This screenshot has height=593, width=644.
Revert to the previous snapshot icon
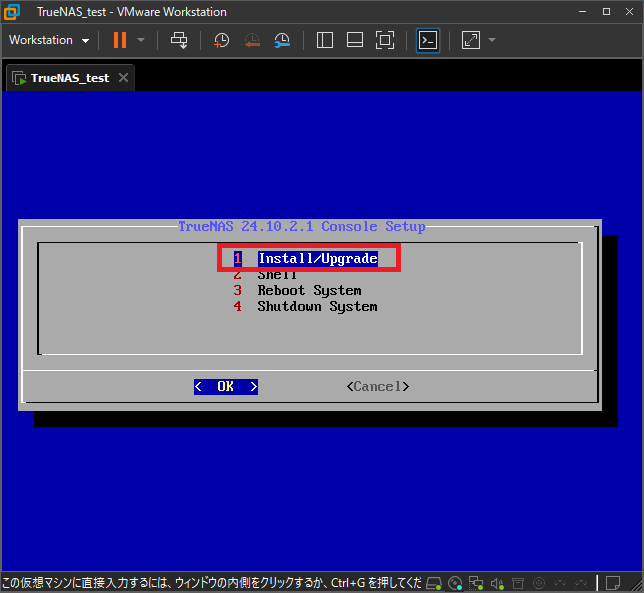(x=252, y=40)
